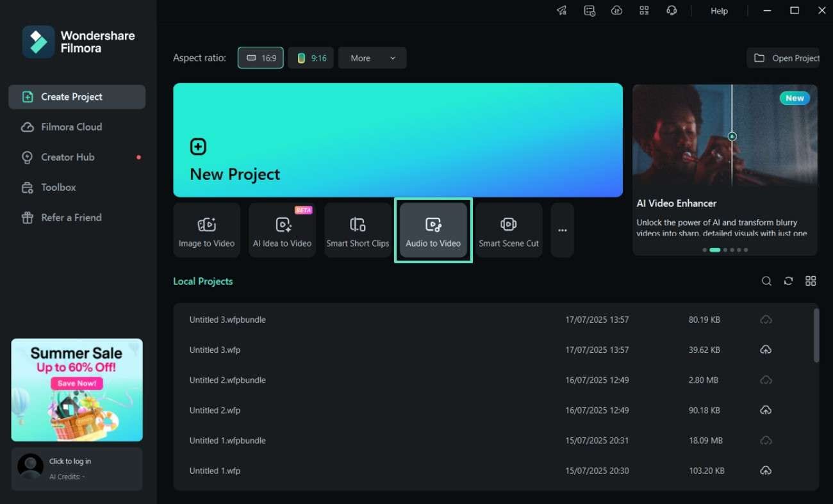Click the Local Projects heading
Screen dimensions: 833x504
pyautogui.click(x=202, y=281)
